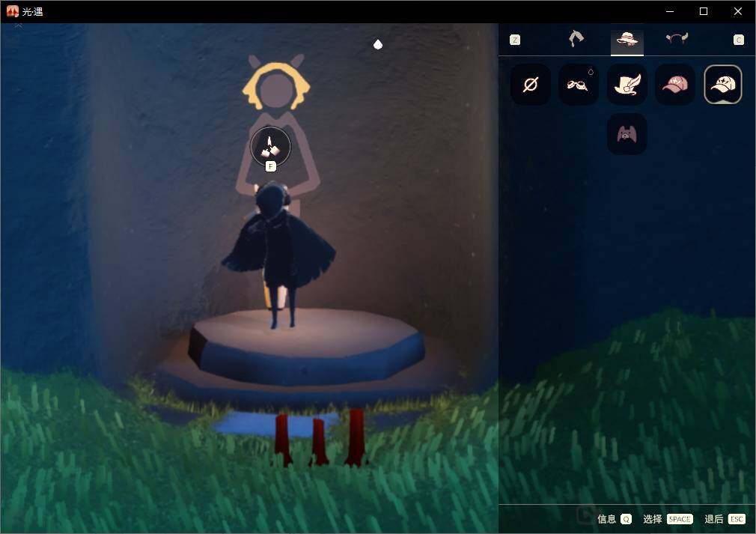Select the pink baseball cap
This screenshot has width=756, height=534.
point(675,85)
